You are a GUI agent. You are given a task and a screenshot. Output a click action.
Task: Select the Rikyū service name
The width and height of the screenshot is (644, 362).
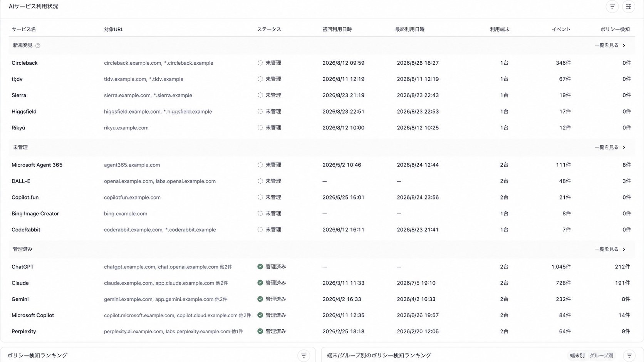click(x=18, y=127)
